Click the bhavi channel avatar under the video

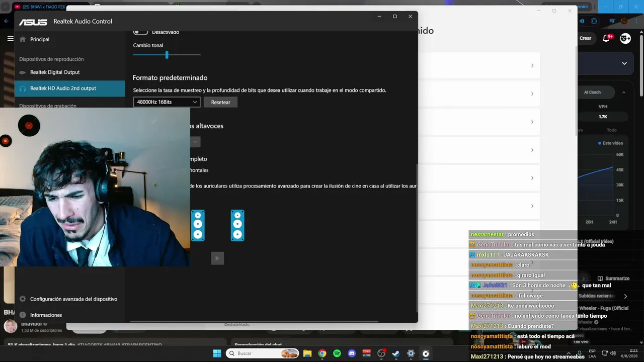point(10,326)
